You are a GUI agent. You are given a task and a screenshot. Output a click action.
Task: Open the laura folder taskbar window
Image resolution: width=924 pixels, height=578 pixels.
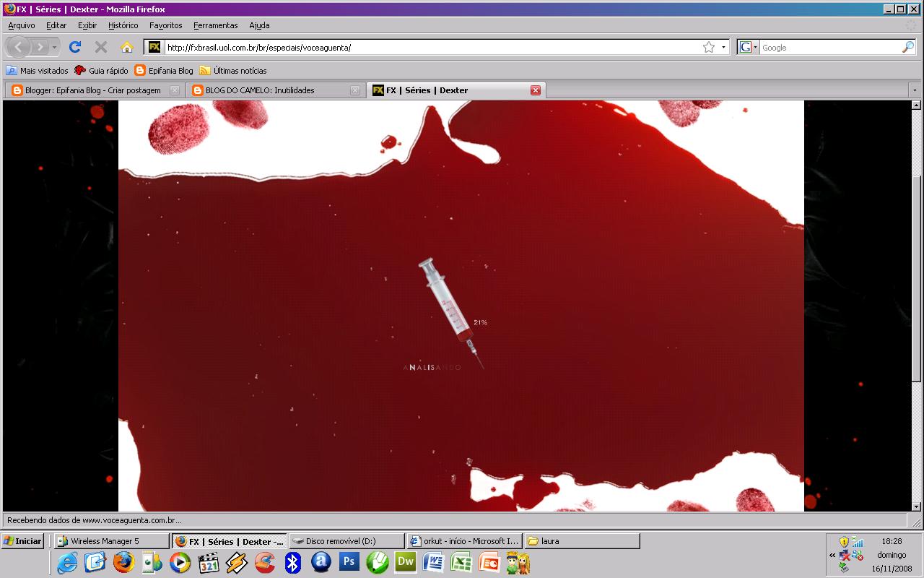tap(583, 541)
